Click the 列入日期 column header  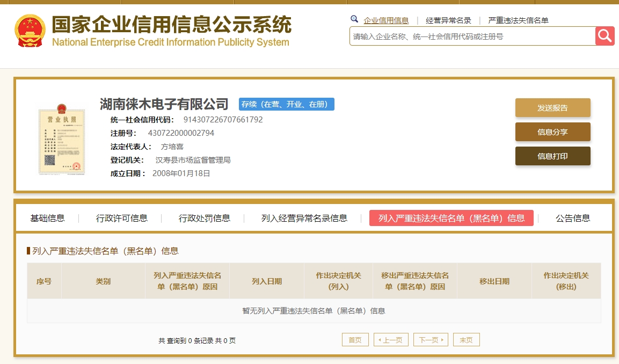point(267,281)
